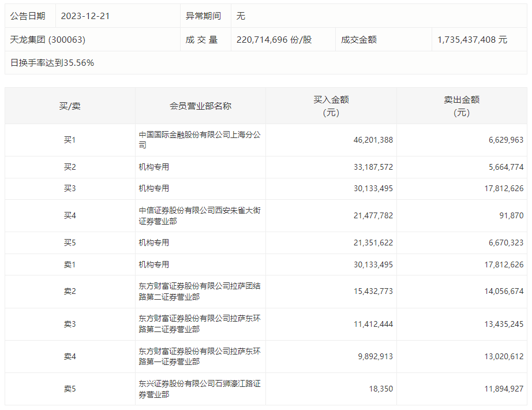Select sell amount 14,056,674
532x410 pixels.
point(504,292)
